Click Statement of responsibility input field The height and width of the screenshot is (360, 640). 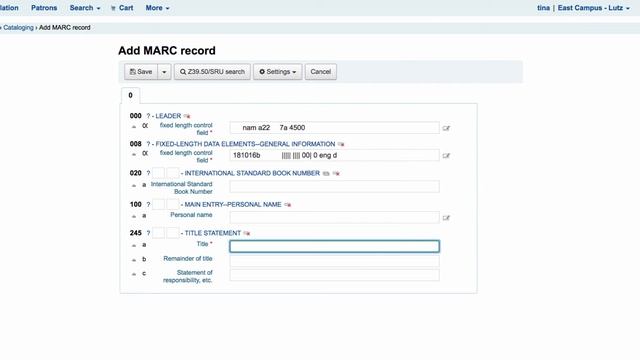click(334, 275)
